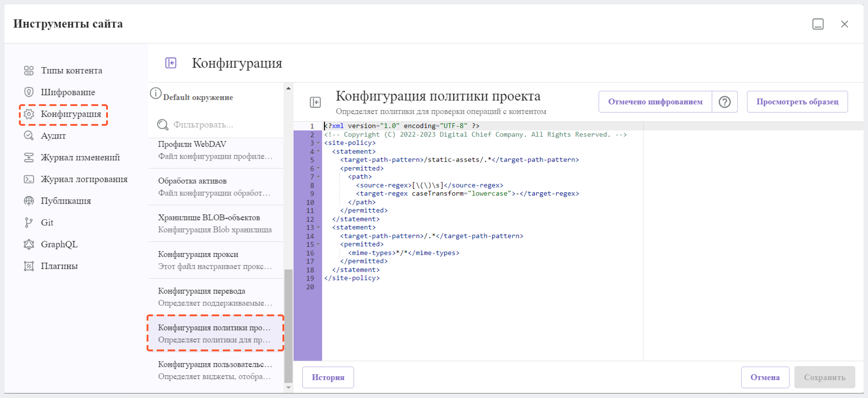Click the GraphQL icon
868x398 pixels.
point(29,244)
